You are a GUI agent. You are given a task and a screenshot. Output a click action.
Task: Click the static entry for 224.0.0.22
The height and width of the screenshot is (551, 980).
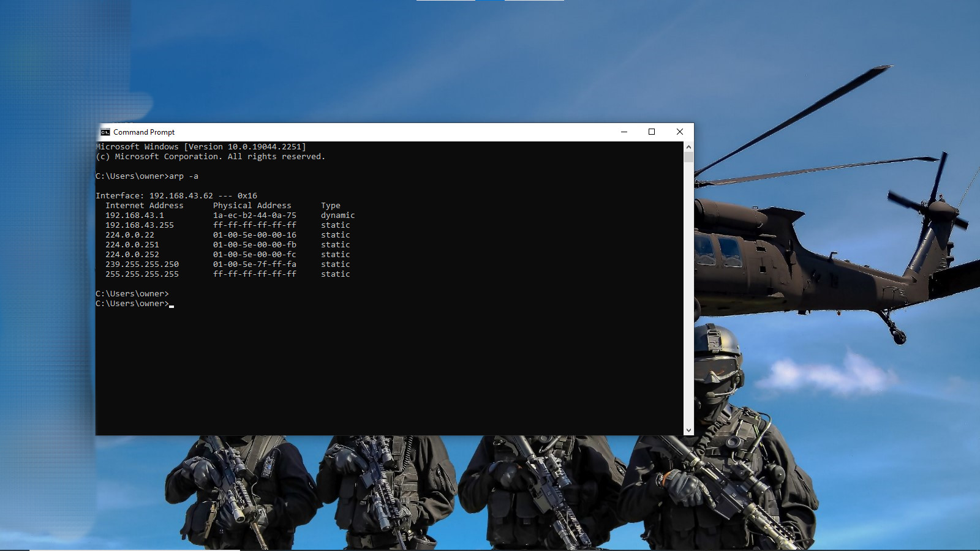[130, 234]
